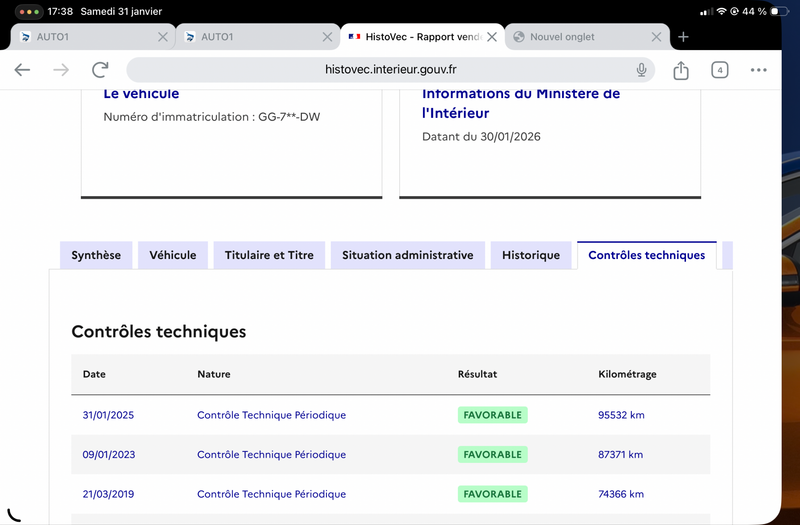The image size is (800, 525).
Task: Close the HistoVec Rapport tab
Action: pos(492,37)
